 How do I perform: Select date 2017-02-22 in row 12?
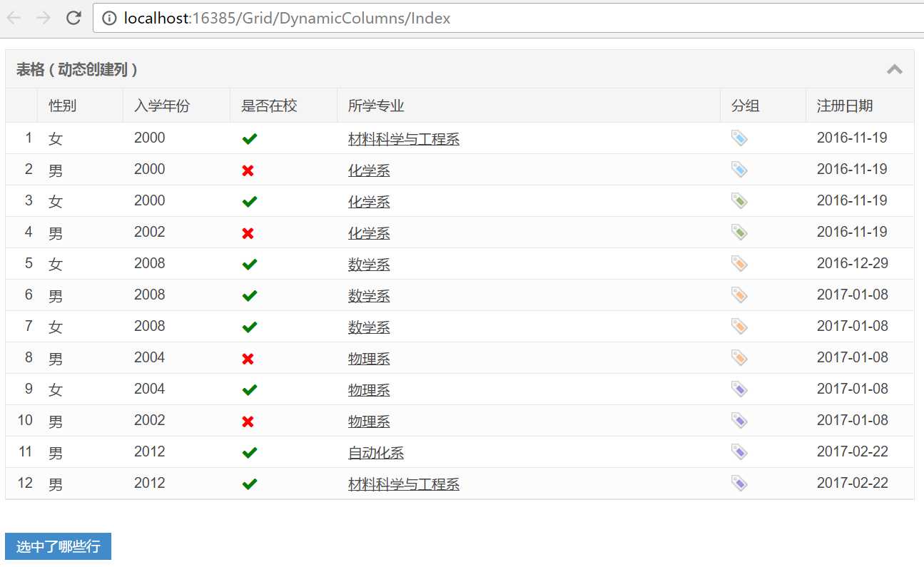pos(853,483)
